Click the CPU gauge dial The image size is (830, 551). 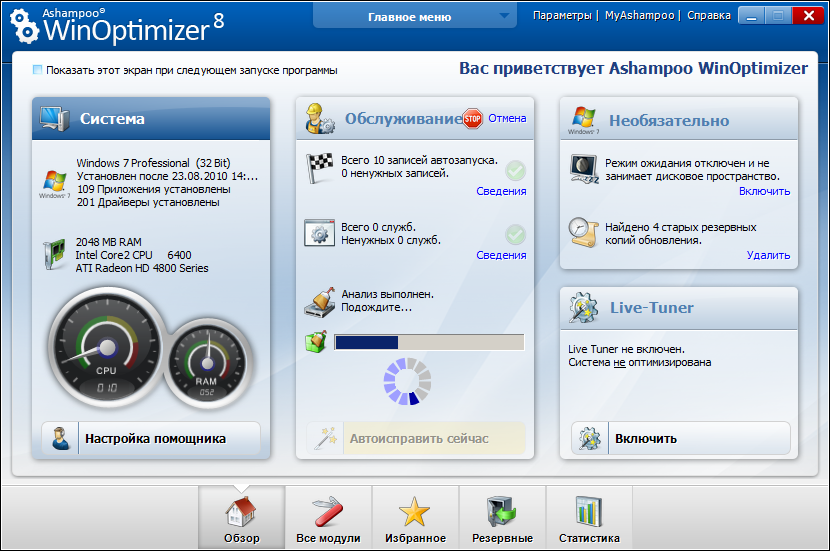pyautogui.click(x=106, y=346)
